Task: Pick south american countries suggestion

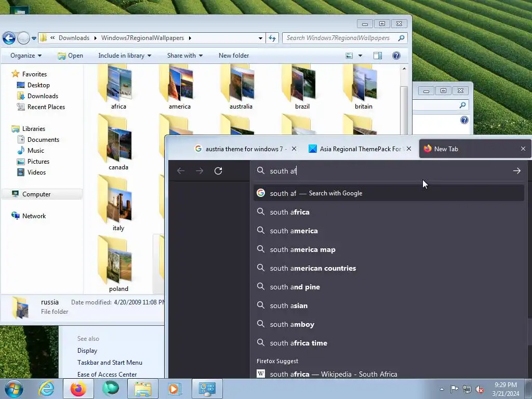Action: click(x=389, y=268)
